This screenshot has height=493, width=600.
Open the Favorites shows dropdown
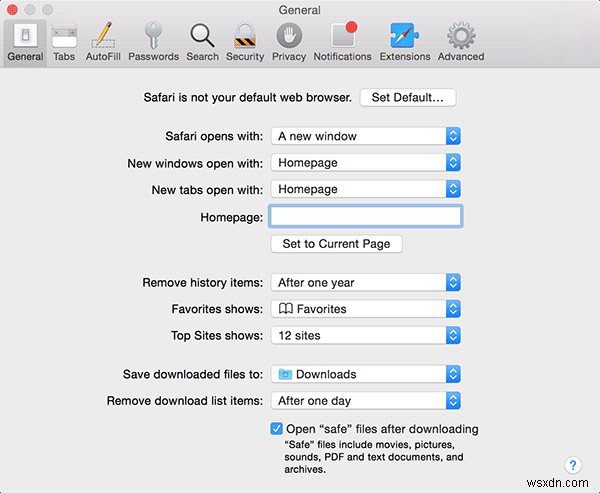[365, 309]
